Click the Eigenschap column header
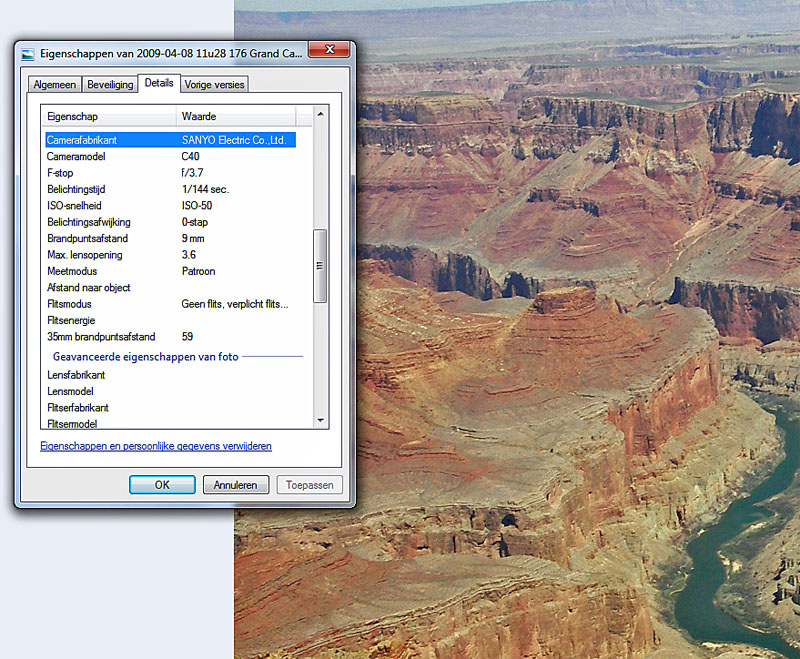 [x=108, y=117]
